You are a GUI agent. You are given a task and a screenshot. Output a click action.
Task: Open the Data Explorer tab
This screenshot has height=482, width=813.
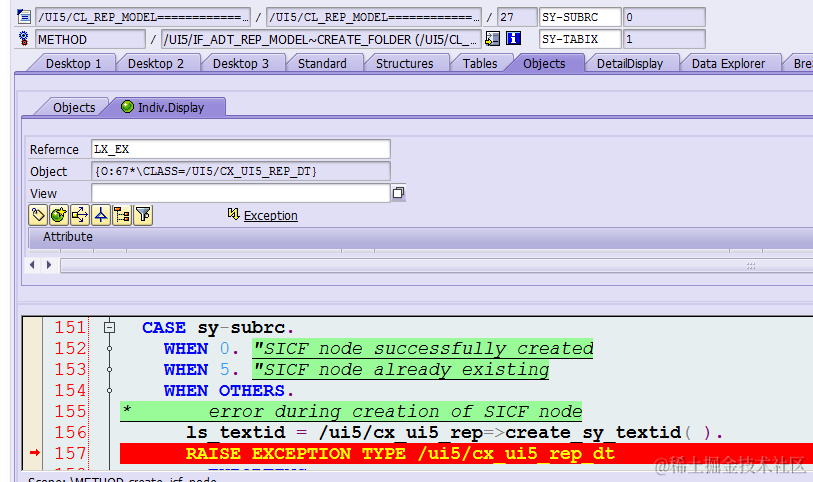728,64
